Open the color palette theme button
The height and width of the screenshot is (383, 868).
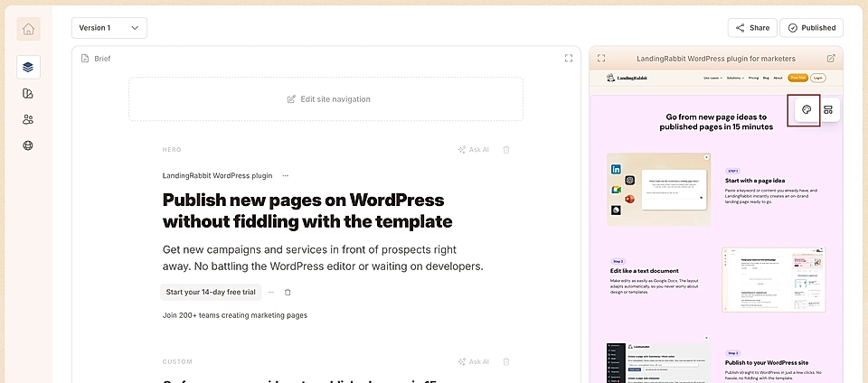807,109
